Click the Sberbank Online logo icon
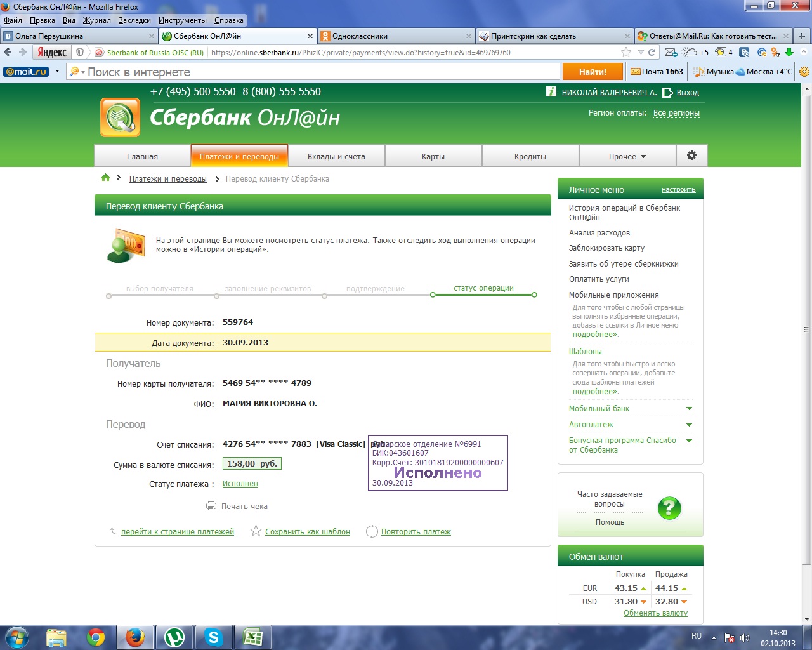This screenshot has height=650, width=812. click(x=120, y=117)
